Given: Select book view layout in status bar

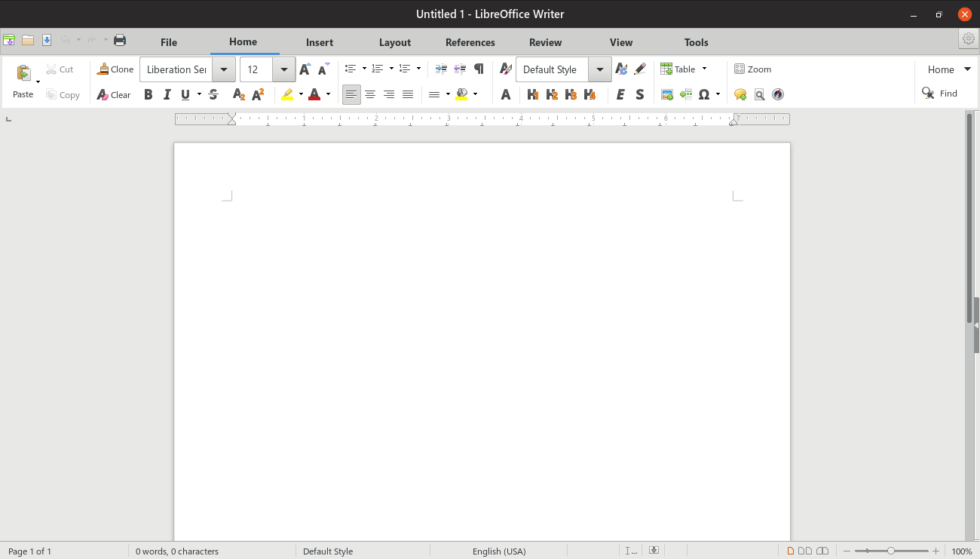Looking at the screenshot, I should tap(822, 551).
